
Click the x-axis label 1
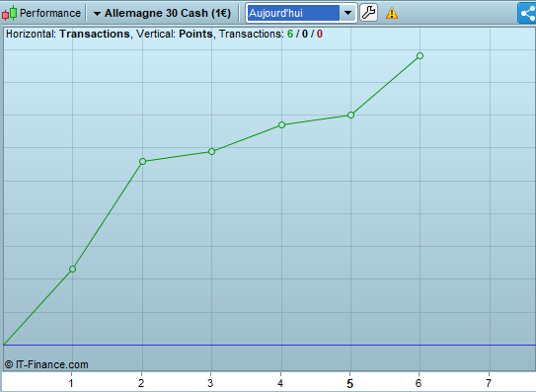71,383
